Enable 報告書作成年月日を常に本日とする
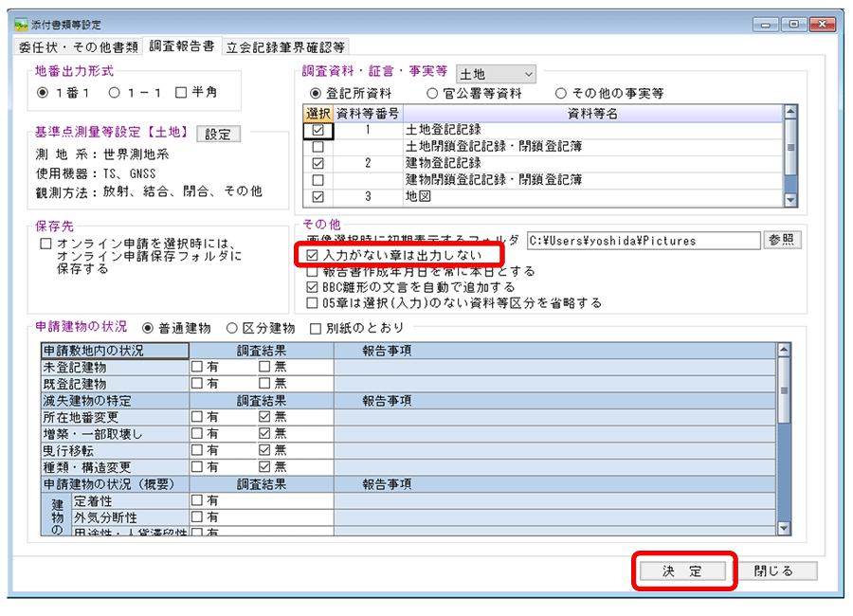Viewport: 853px width, 616px height. pos(313,272)
